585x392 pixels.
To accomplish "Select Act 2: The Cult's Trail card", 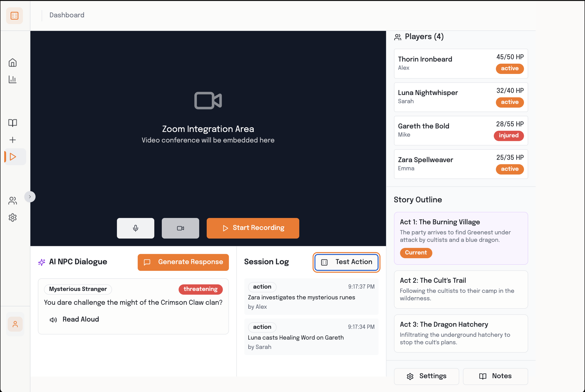I will 461,289.
